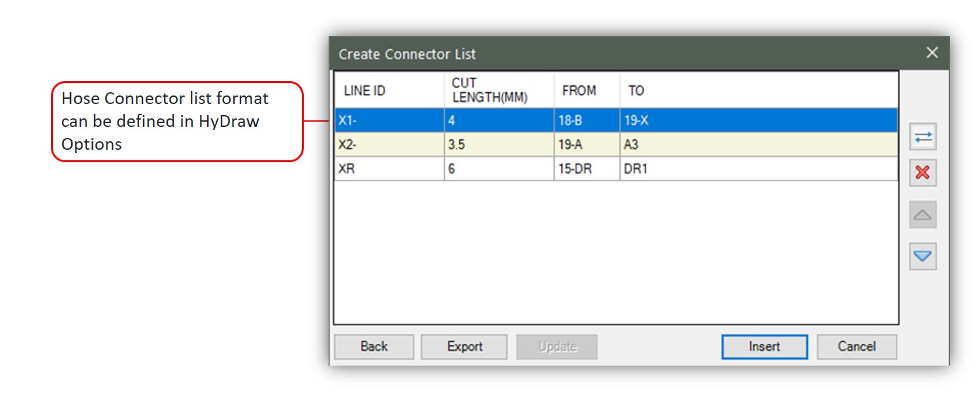
Task: Click the Back button
Action: 374,347
